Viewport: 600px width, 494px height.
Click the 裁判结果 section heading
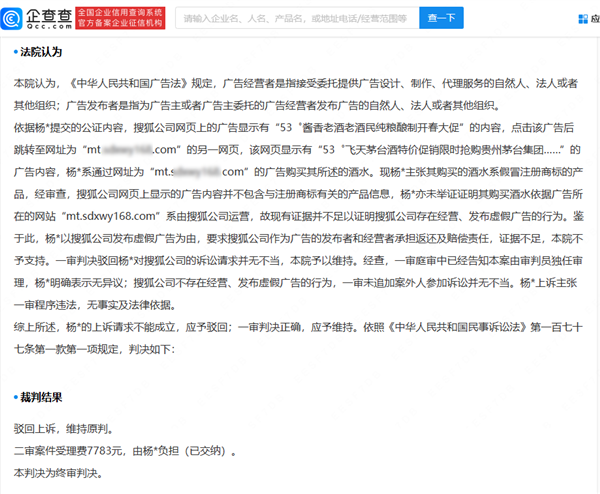(41, 397)
